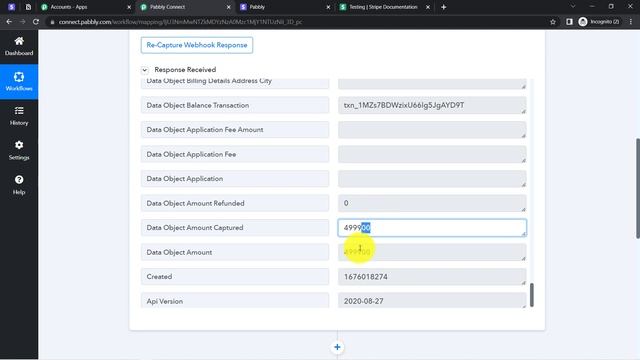Screen dimensions: 640x360
Task: Click the plus icon to add step
Action: click(x=337, y=347)
